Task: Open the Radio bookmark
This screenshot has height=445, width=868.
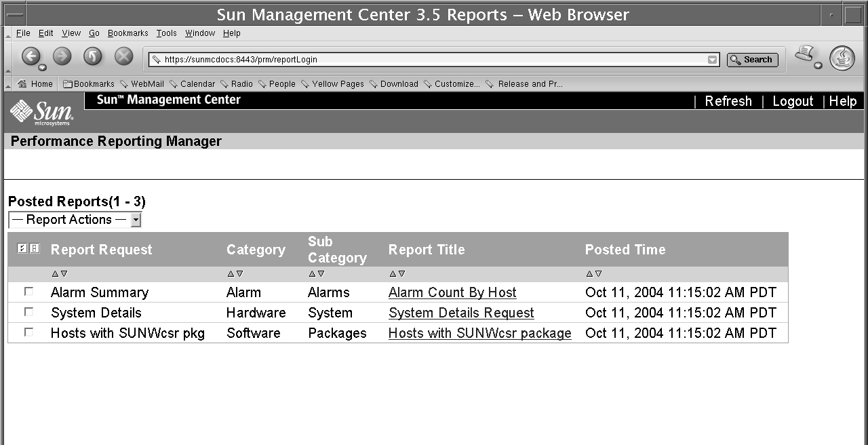Action: (236, 84)
